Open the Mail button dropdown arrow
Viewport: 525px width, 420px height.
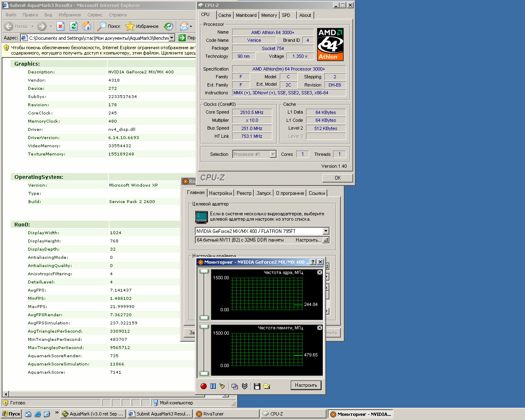point(191,26)
